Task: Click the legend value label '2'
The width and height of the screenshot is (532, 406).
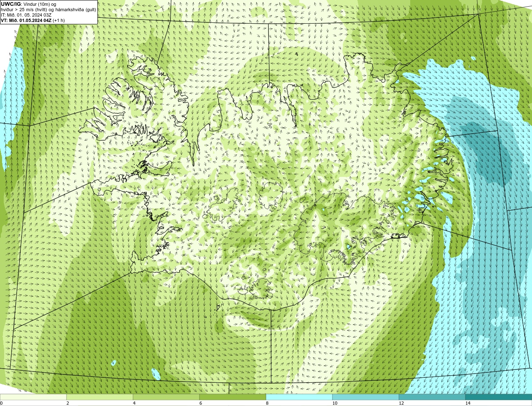Action: pos(67,403)
